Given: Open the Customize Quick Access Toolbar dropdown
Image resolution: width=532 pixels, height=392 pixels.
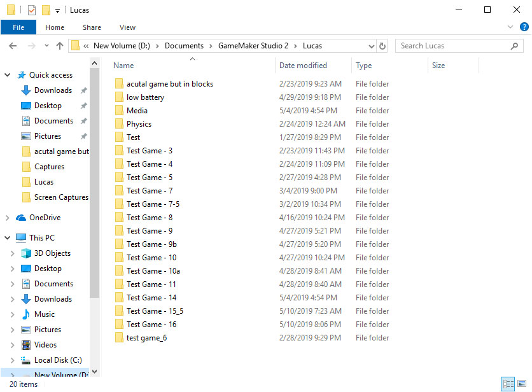Looking at the screenshot, I should click(x=57, y=10).
